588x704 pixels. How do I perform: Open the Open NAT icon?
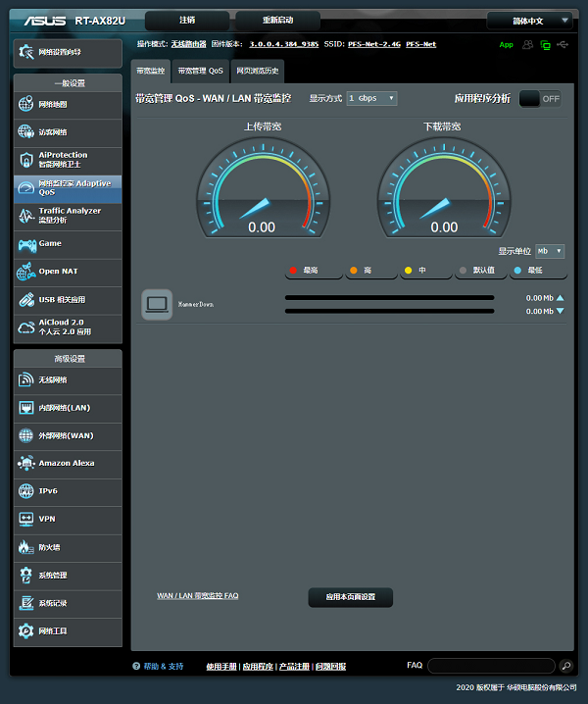(26, 272)
